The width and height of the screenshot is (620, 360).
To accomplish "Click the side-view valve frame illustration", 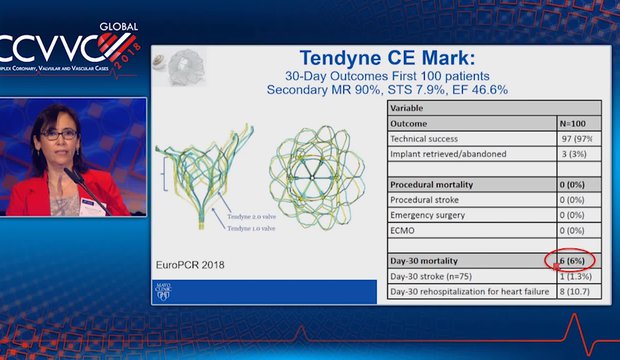I will click(x=204, y=176).
